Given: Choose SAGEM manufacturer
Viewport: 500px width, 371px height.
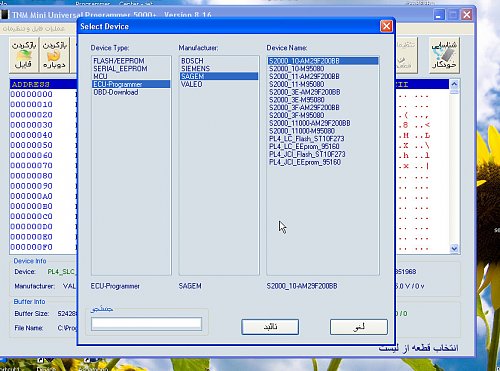Looking at the screenshot, I should click(x=219, y=76).
